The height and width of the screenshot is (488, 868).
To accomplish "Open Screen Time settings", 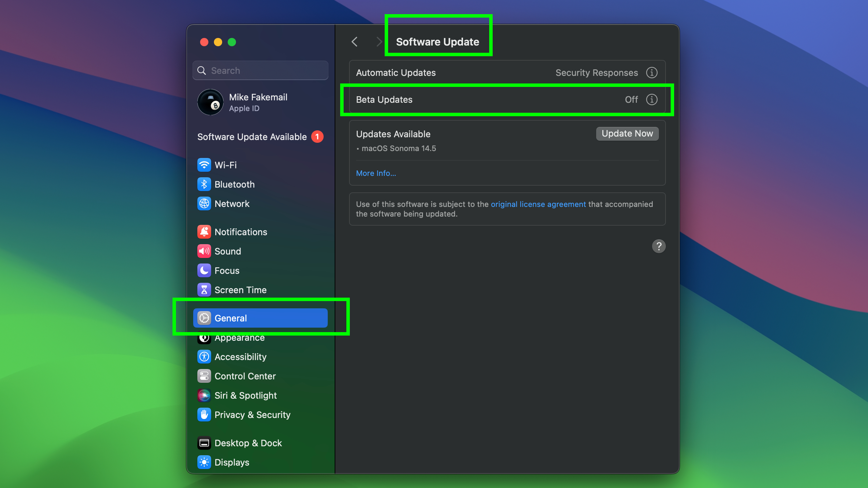I will 240,290.
